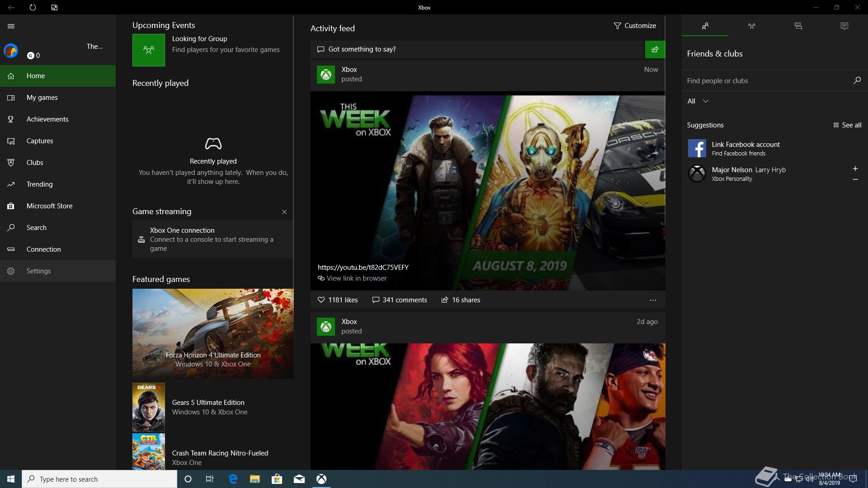Open Microsoft Store from taskbar
This screenshot has width=868, height=488.
[277, 479]
